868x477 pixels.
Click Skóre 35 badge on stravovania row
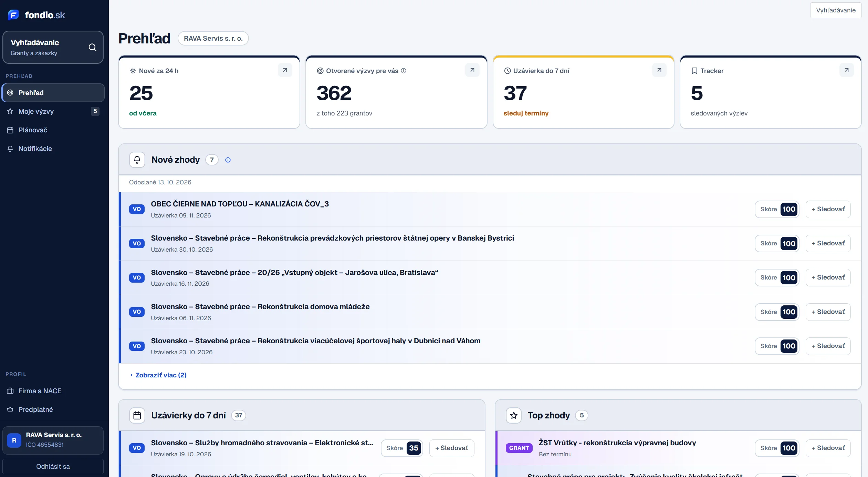point(402,448)
